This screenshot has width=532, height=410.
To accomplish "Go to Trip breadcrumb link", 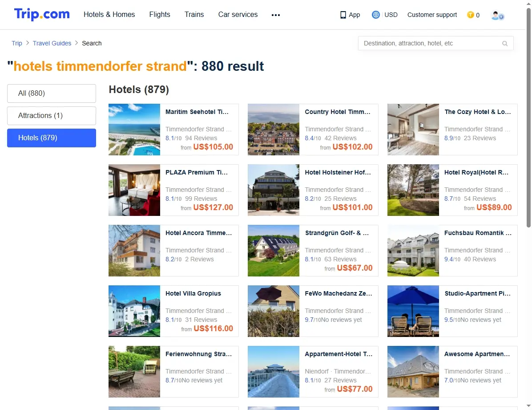I will coord(16,43).
